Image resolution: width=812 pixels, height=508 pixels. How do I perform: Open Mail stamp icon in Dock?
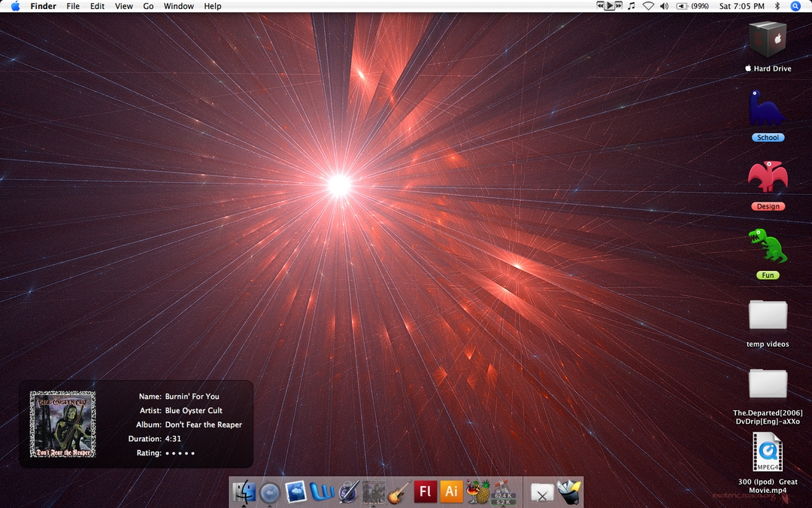295,492
